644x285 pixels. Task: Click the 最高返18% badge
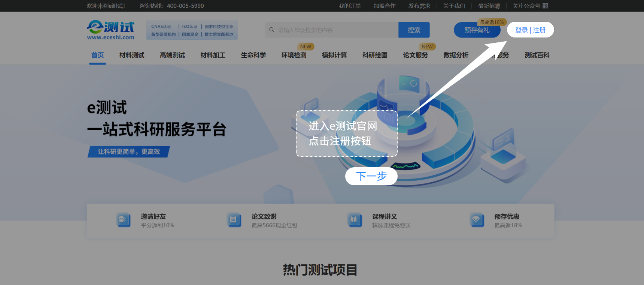(492, 22)
